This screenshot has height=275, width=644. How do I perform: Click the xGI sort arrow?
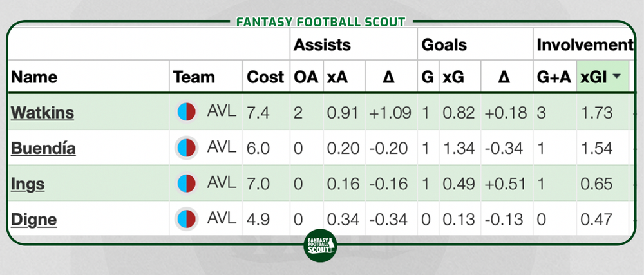[617, 77]
